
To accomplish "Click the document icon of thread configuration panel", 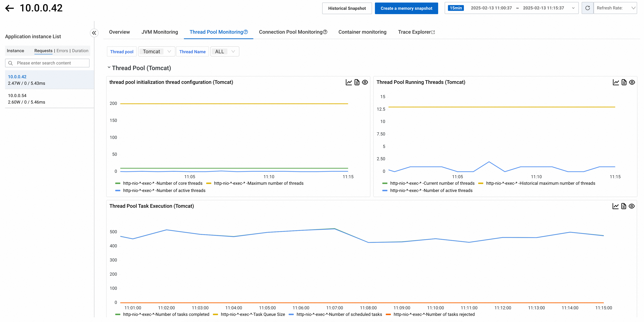I will point(357,82).
